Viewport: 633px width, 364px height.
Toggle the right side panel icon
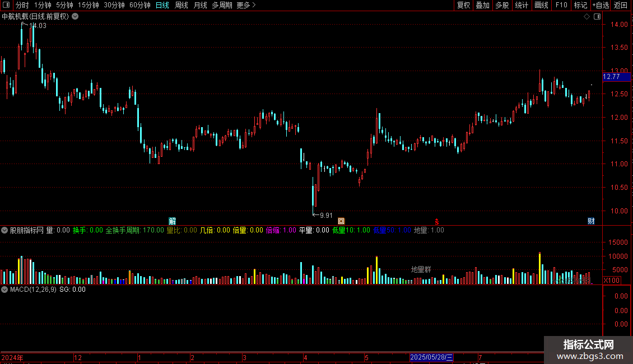597,17
